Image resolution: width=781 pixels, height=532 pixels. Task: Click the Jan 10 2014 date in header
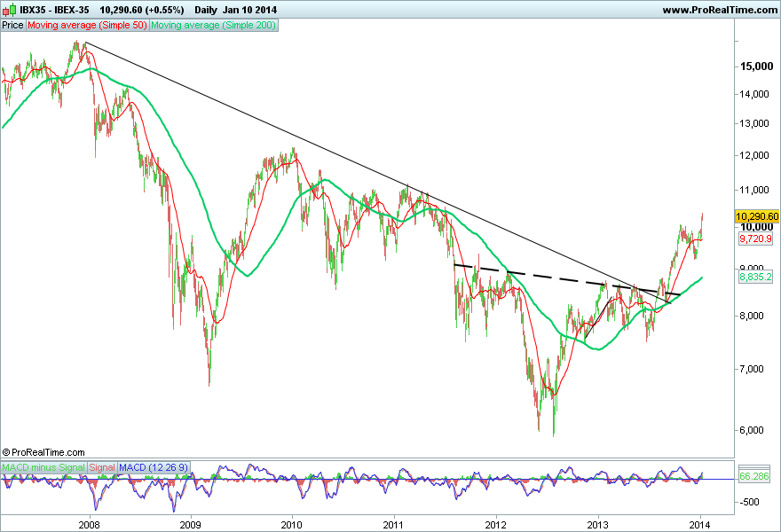click(x=249, y=10)
